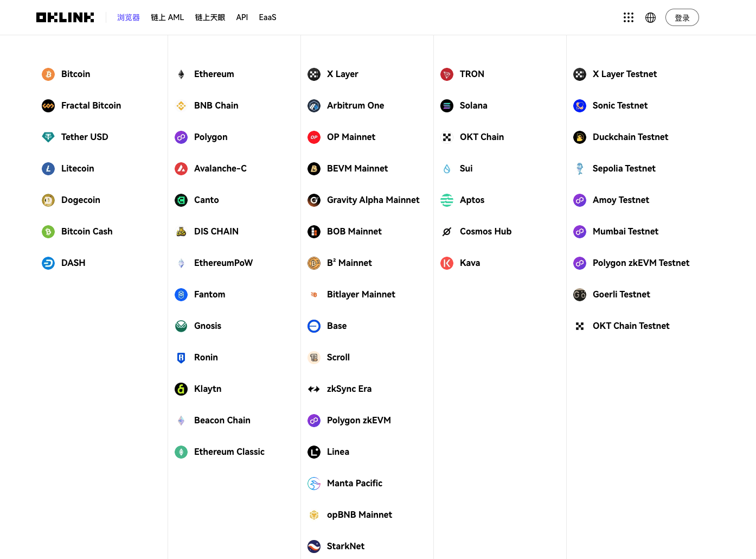Click the TRON red logo icon
Viewport: 756px width, 559px height.
pos(447,74)
